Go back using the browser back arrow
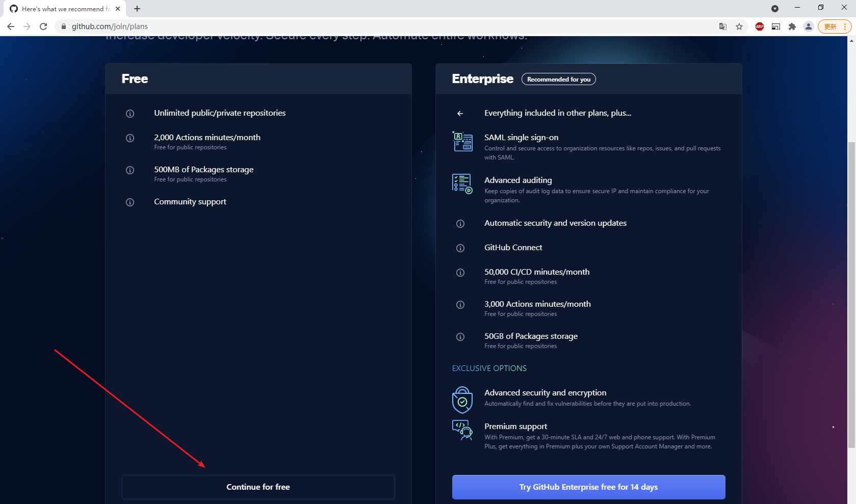 click(x=11, y=26)
